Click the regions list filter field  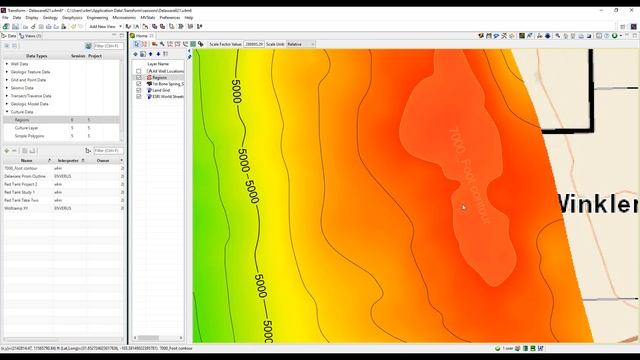pos(109,151)
